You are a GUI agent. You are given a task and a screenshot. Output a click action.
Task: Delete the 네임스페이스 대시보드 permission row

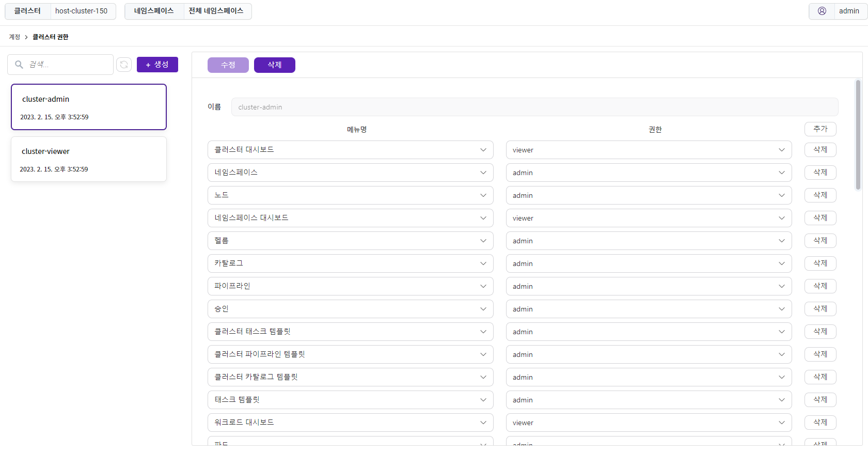(820, 218)
